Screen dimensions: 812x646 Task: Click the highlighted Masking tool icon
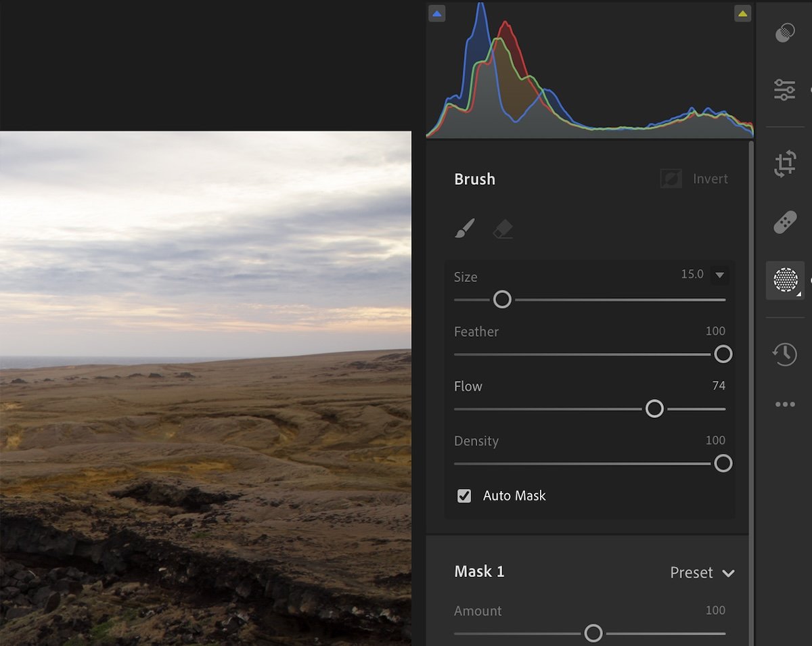784,280
